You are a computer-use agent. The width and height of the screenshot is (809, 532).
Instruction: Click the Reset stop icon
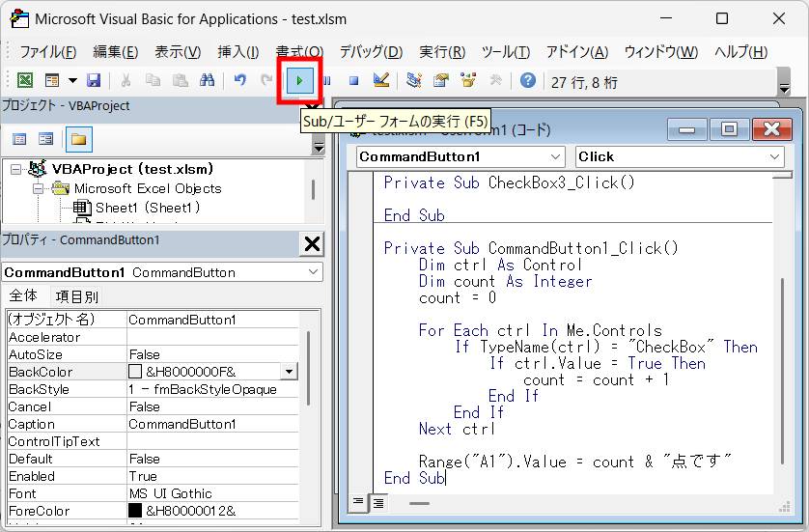354,80
